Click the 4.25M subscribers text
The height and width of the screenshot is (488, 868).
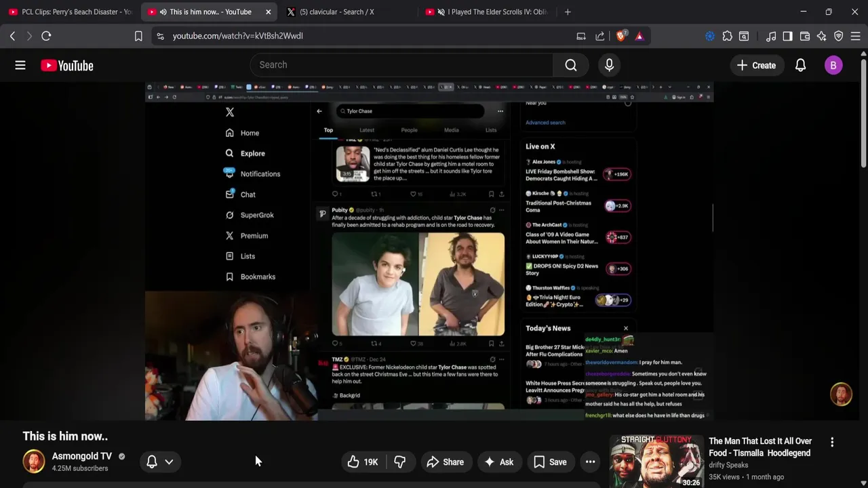pos(80,468)
